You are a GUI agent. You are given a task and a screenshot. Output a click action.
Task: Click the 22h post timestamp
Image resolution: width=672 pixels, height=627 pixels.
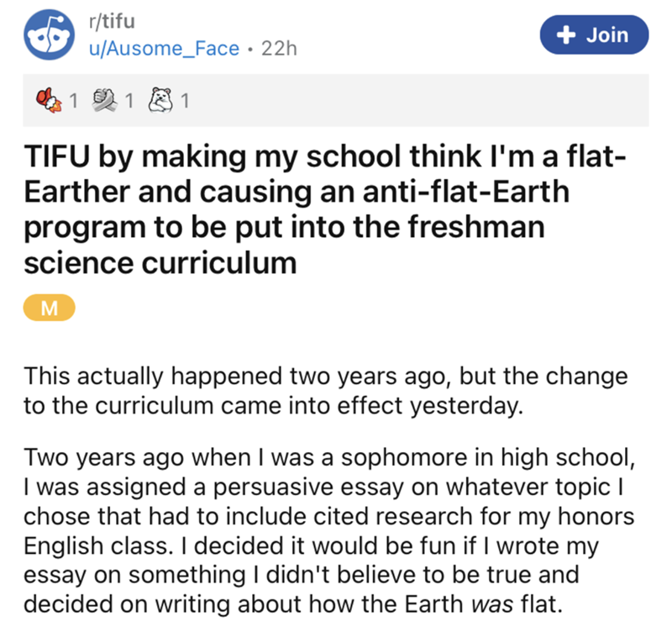[279, 49]
